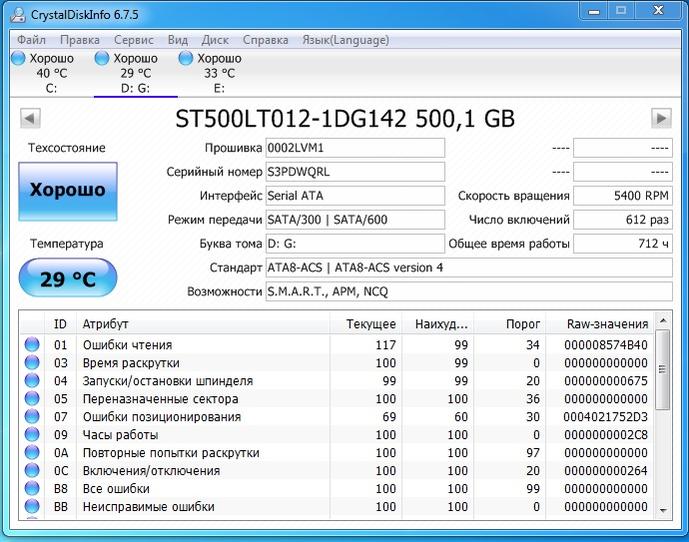Select disk D: G: at 29 °C
Screen dimensions: 689x542
pos(135,73)
